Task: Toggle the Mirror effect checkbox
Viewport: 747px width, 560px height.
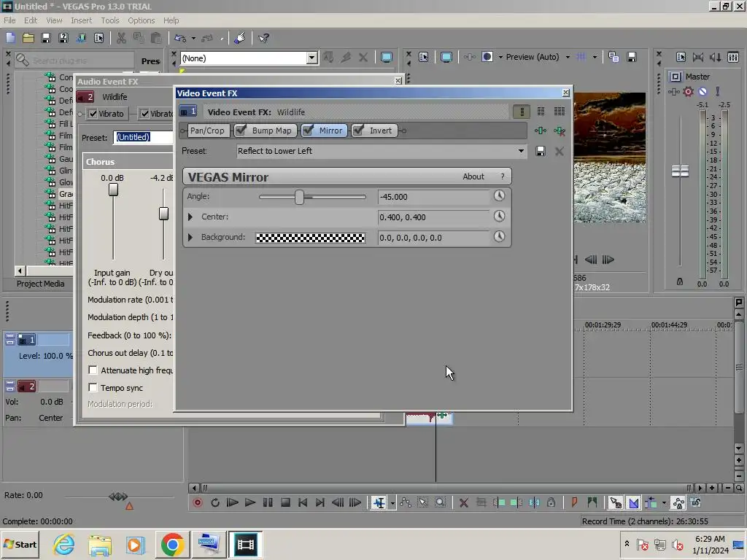Action: [x=309, y=131]
